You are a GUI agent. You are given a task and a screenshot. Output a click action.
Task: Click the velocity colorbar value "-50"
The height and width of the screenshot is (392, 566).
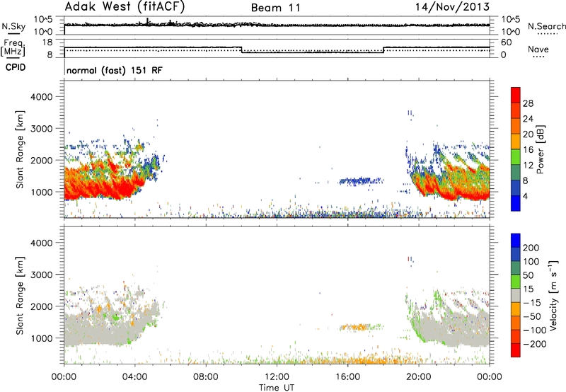532,316
